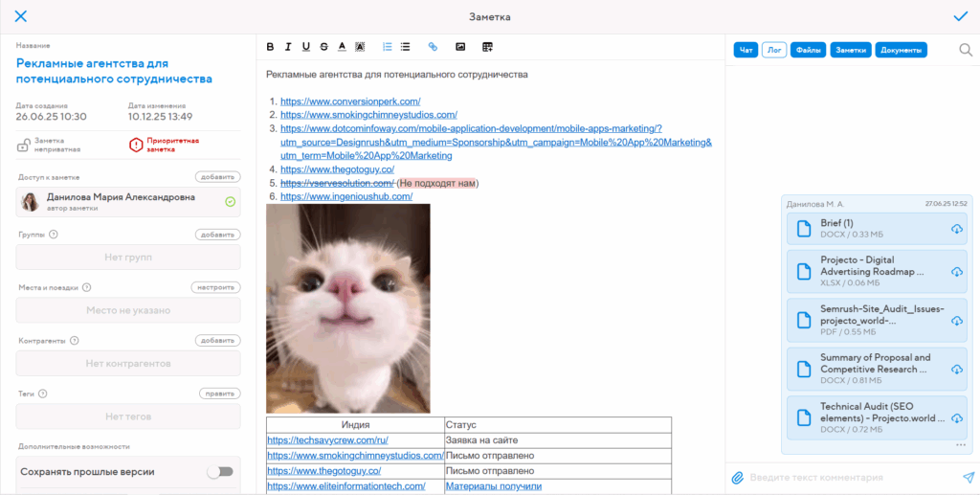Image resolution: width=980 pixels, height=495 pixels.
Task: Apply strikethrough formatting
Action: pyautogui.click(x=324, y=46)
